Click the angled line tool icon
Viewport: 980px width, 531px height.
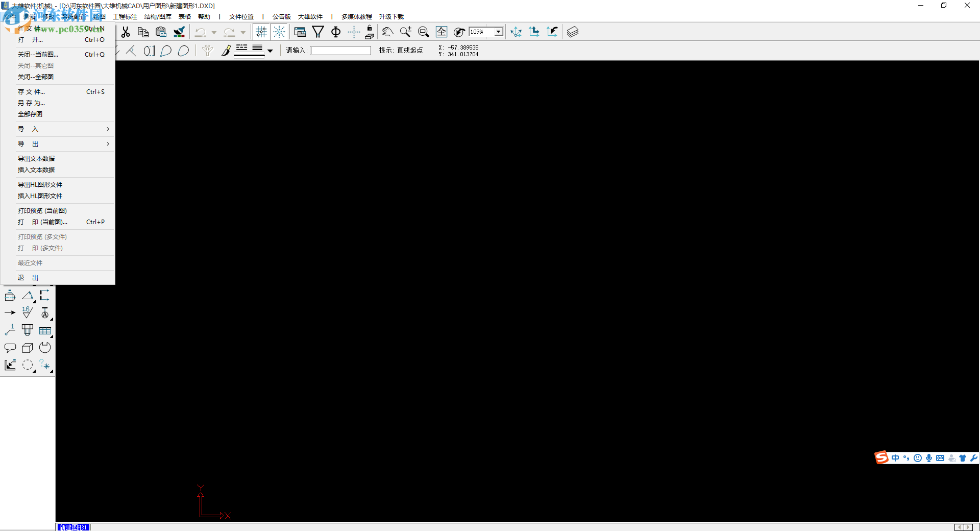pos(131,51)
